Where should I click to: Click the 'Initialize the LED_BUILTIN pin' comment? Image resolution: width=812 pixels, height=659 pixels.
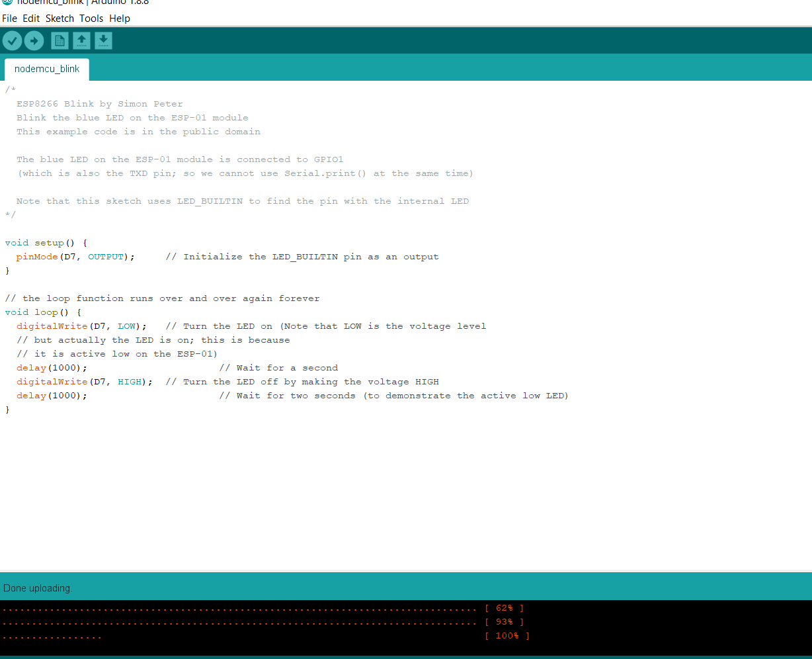pos(302,257)
